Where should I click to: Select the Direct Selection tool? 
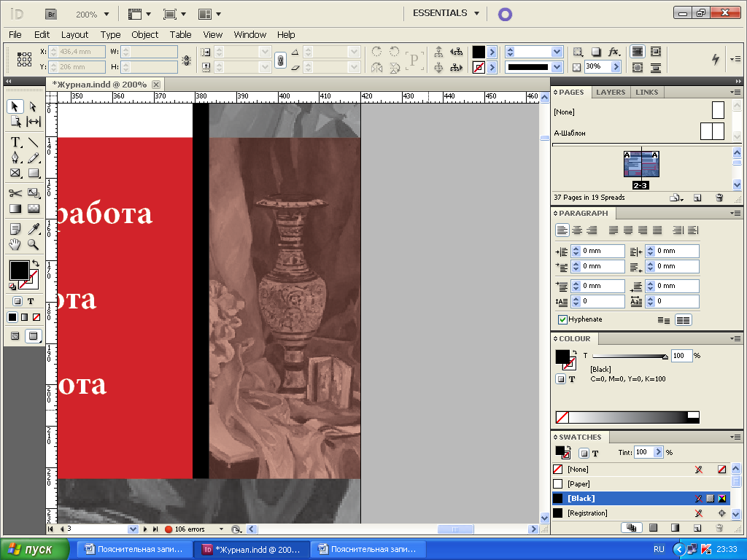33,106
